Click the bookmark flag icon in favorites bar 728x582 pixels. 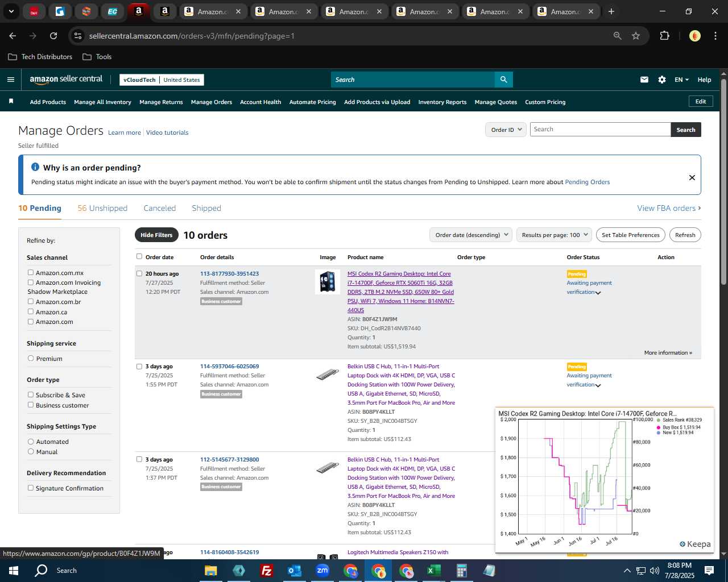[11, 101]
